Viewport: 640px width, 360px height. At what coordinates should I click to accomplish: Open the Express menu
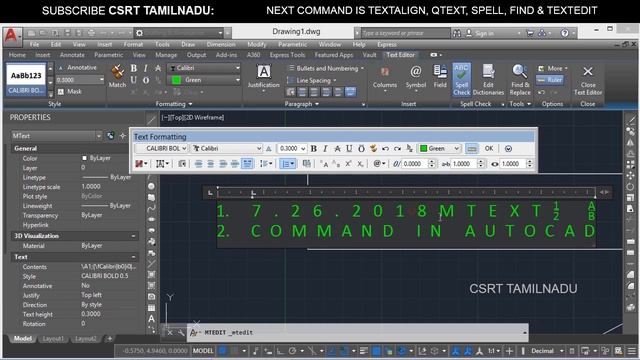point(387,44)
